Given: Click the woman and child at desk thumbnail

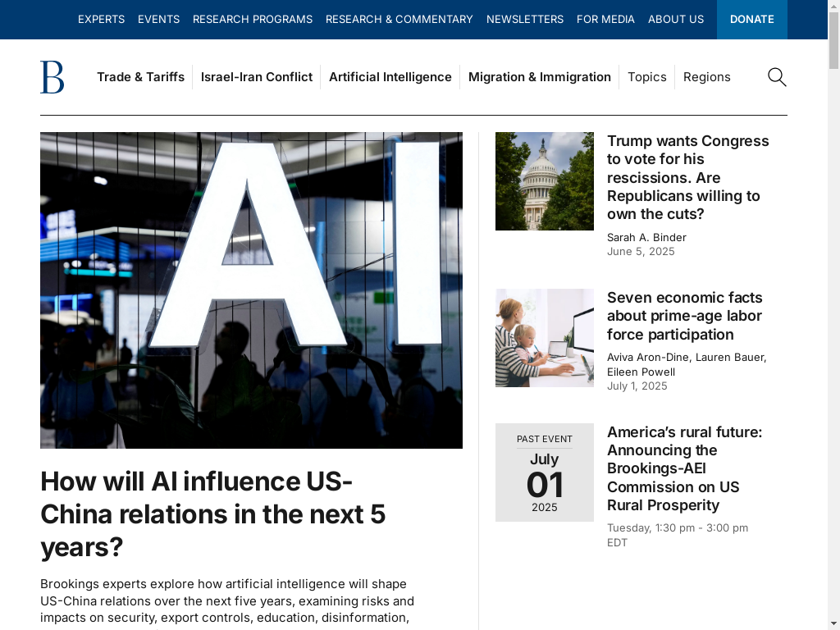Looking at the screenshot, I should pyautogui.click(x=545, y=337).
